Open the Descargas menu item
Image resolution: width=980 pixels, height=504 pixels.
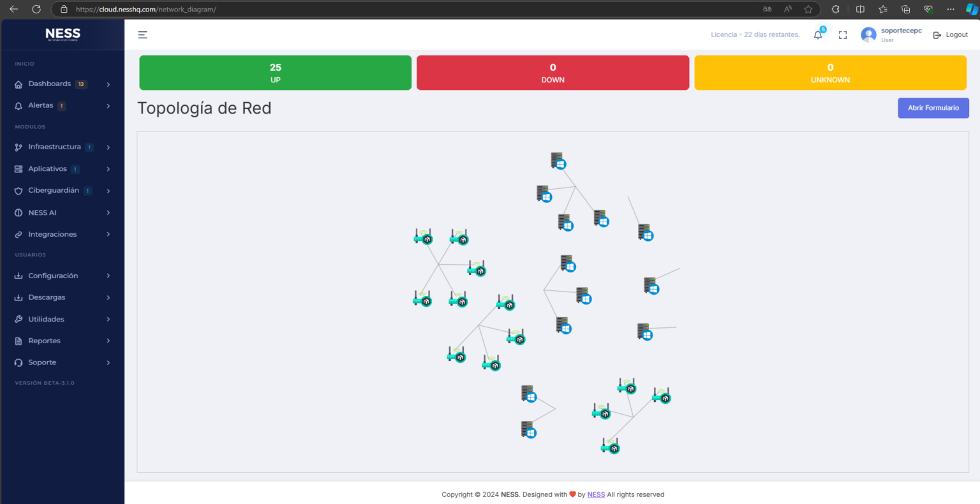(x=47, y=297)
